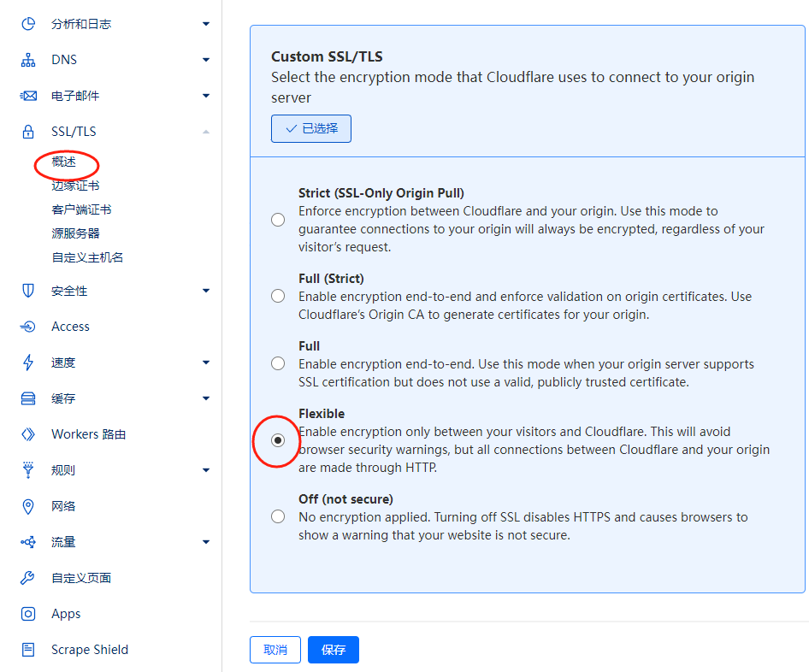Image resolution: width=809 pixels, height=672 pixels.
Task: Click the 'Strict (SSL-Only Origin Pull)' title text
Action: tap(381, 193)
